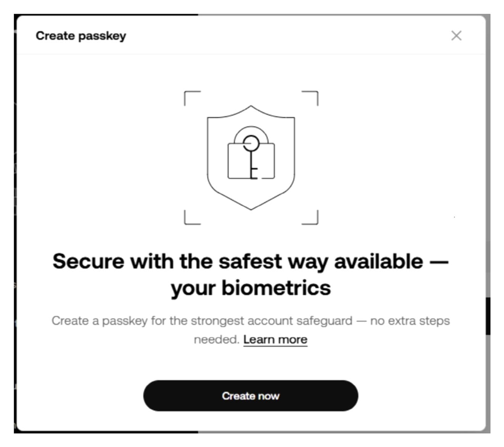Click the "no extra steps" text

point(410,321)
